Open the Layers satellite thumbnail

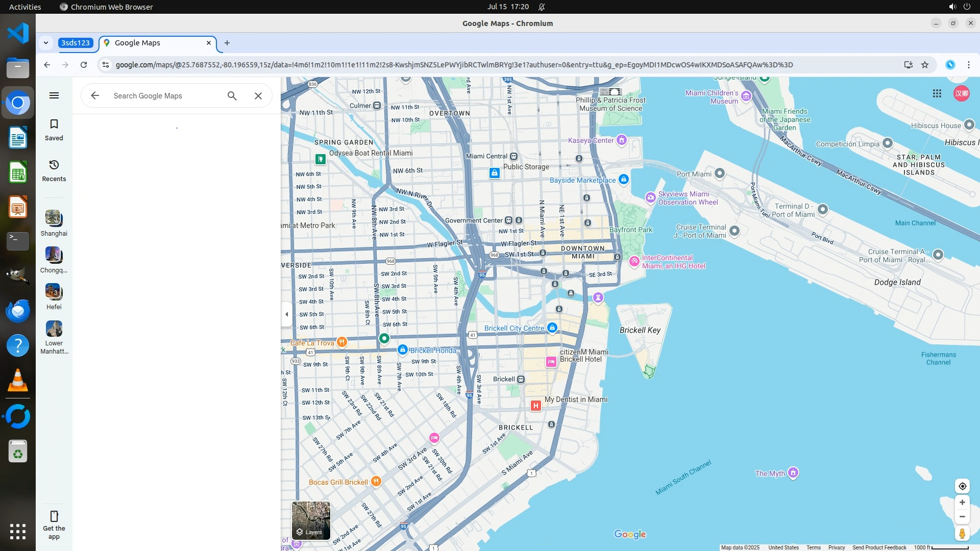311,520
